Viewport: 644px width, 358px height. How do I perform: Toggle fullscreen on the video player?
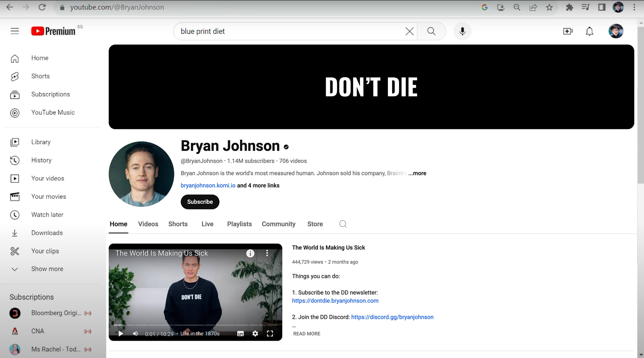270,334
